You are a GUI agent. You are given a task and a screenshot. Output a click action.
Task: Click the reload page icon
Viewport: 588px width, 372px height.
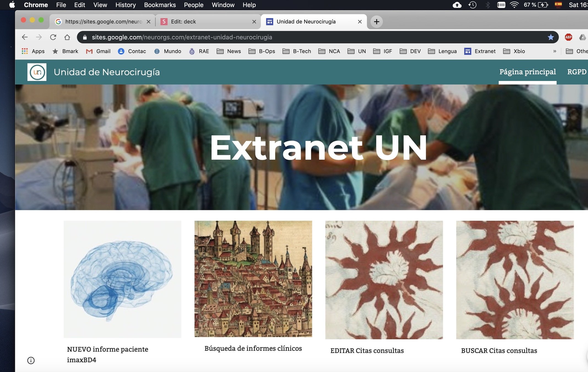click(53, 37)
